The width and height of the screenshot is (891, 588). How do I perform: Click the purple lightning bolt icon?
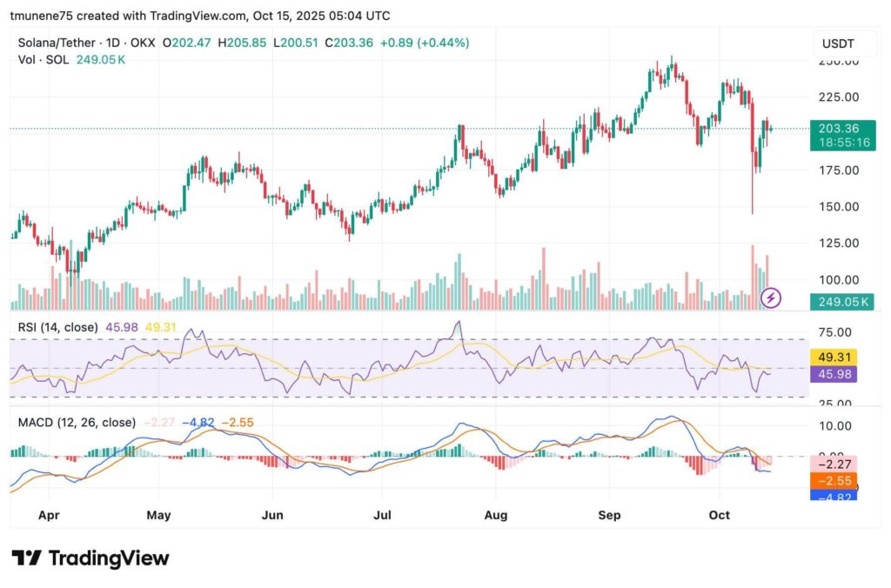click(x=771, y=298)
